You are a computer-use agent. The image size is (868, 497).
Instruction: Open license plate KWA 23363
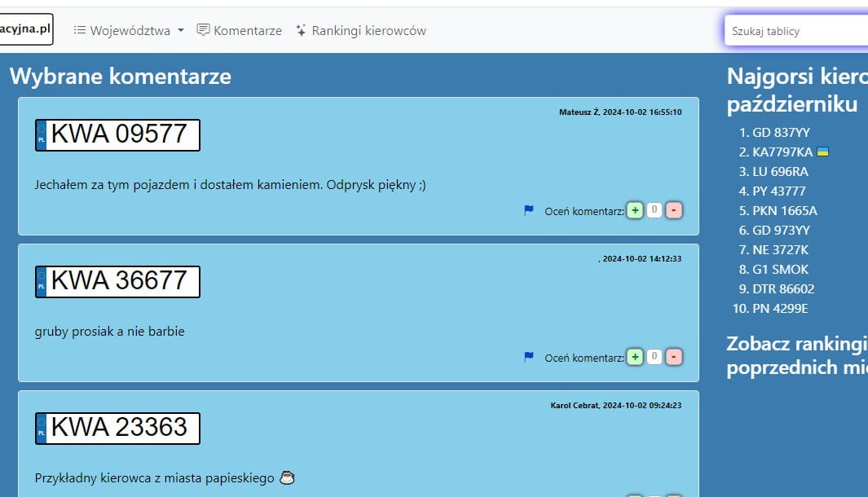click(x=117, y=429)
